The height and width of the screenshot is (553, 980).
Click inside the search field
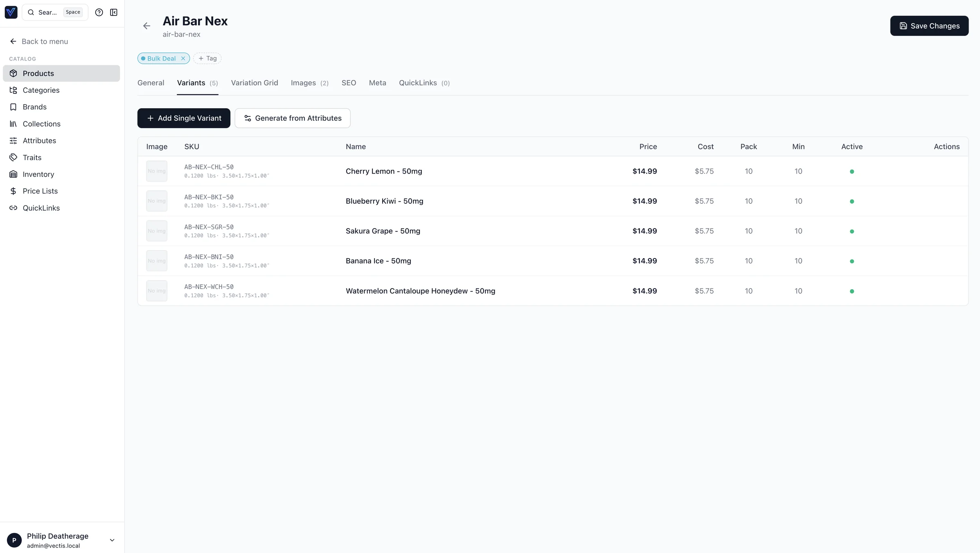pos(49,12)
